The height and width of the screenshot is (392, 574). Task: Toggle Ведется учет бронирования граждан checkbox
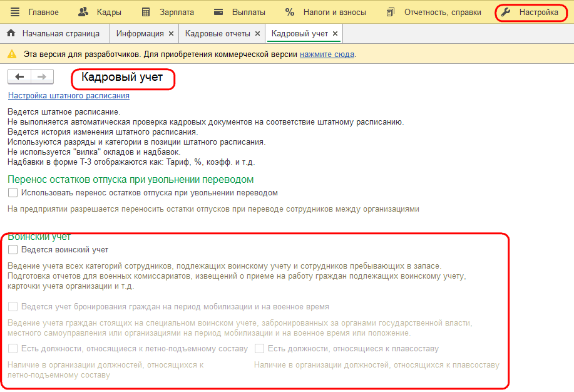13,307
